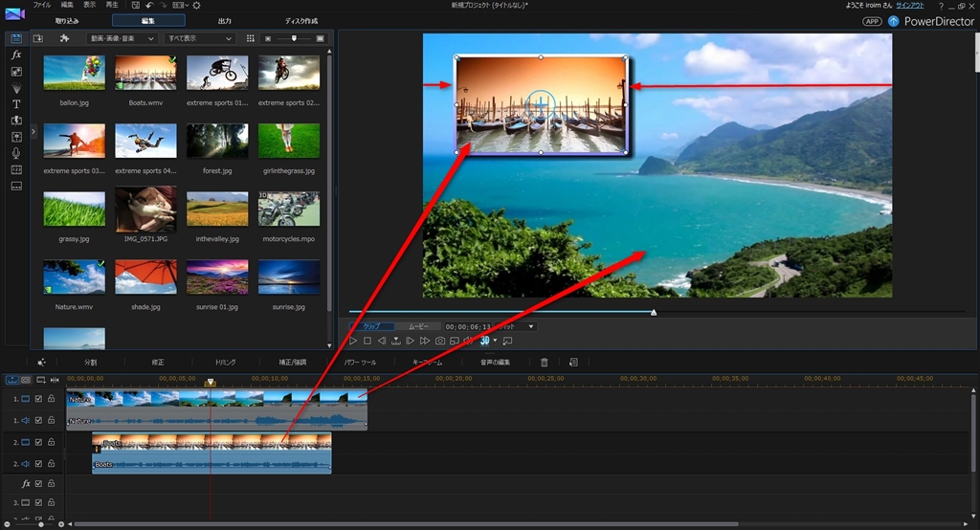Viewport: 980px width, 530px height.
Task: Take a snapshot with the camera icon
Action: coord(440,341)
